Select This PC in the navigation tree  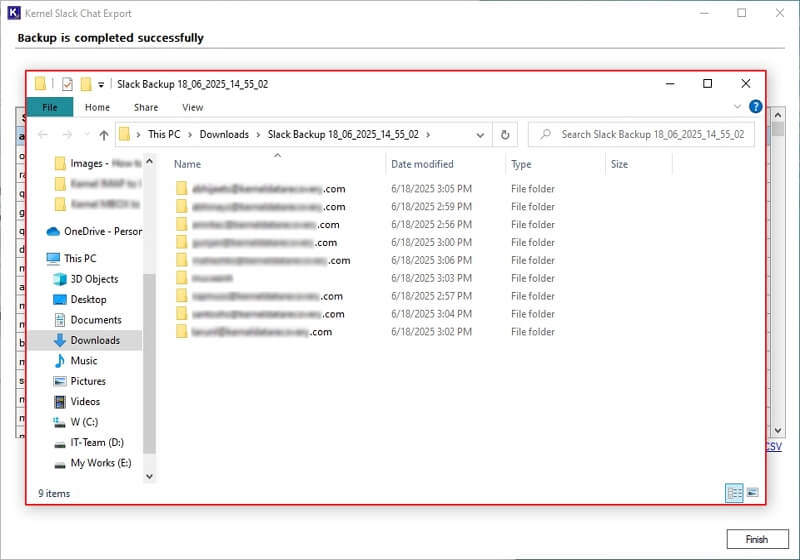pos(71,259)
